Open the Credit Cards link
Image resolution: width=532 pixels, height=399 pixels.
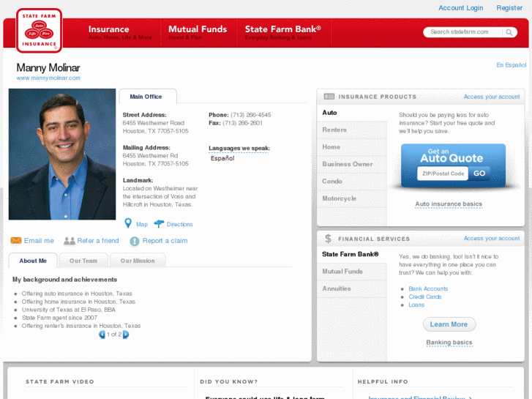[x=424, y=297]
